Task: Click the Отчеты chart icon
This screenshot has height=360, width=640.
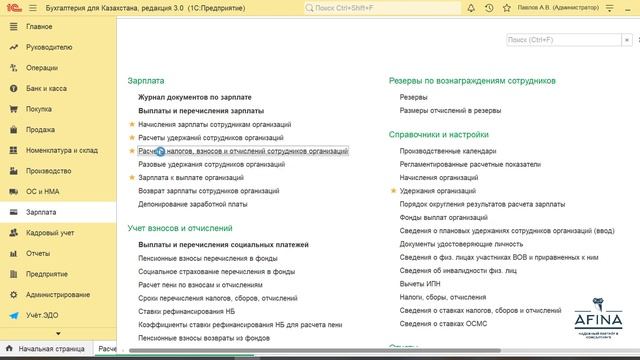Action: [13, 253]
